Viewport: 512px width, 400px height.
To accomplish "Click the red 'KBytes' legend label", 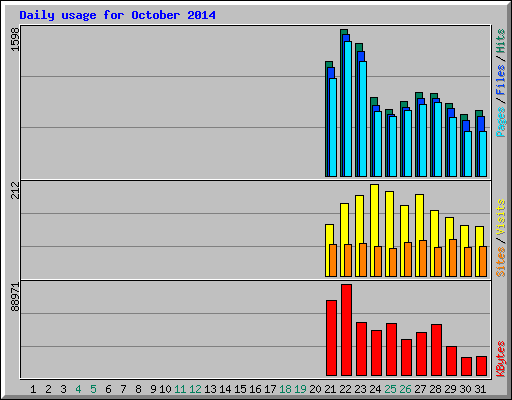I will point(500,359).
